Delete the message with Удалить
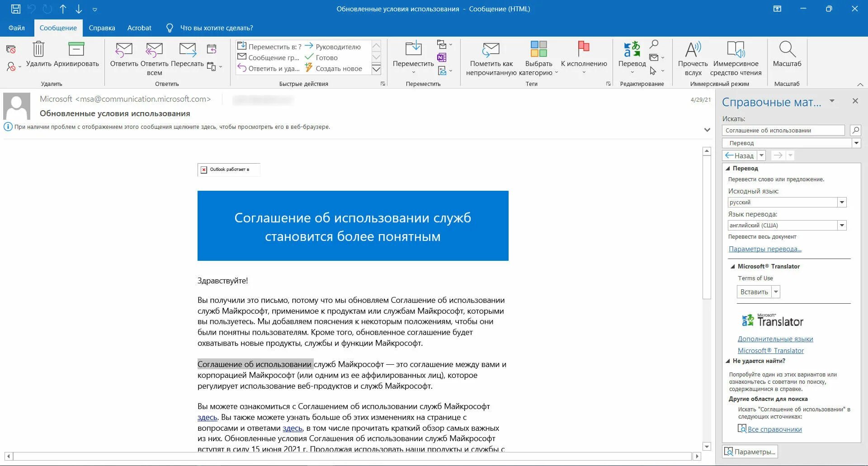Image resolution: width=868 pixels, height=466 pixels. 38,55
